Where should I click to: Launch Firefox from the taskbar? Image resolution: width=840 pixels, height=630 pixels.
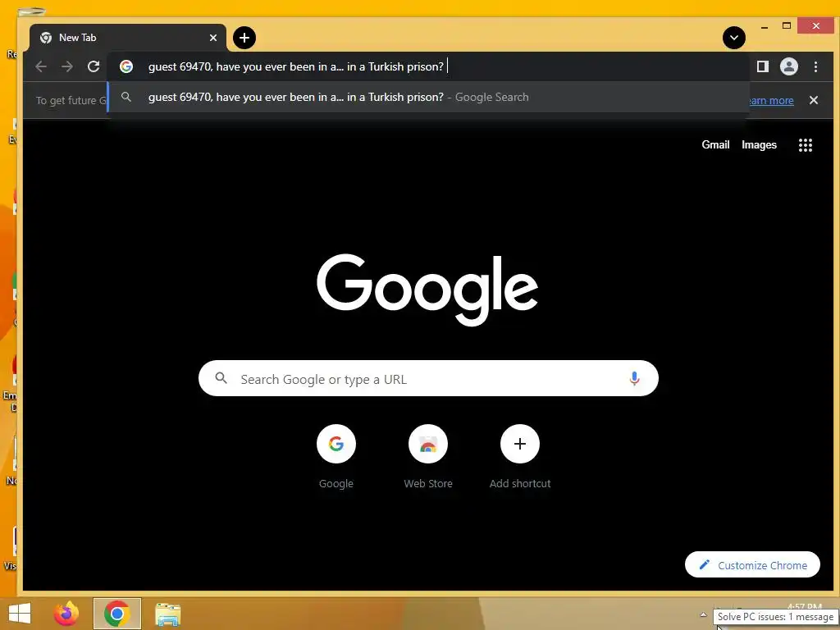[66, 614]
